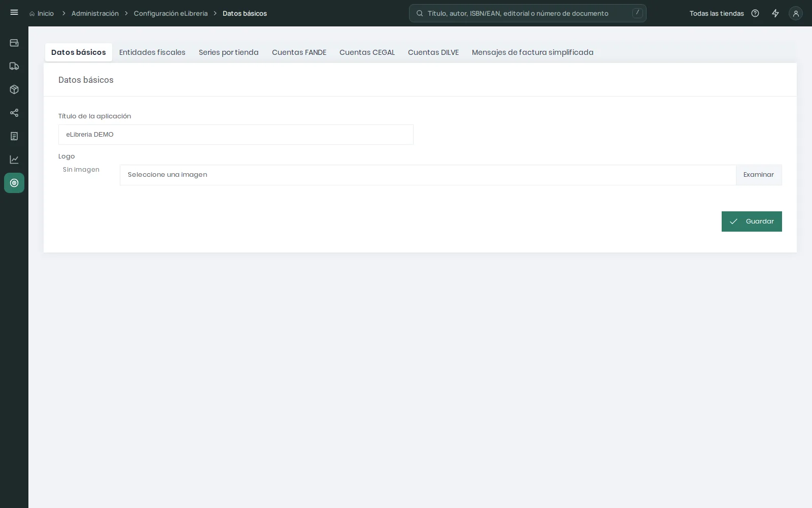Focus the Título de la aplicación field
The image size is (812, 508).
coord(236,135)
